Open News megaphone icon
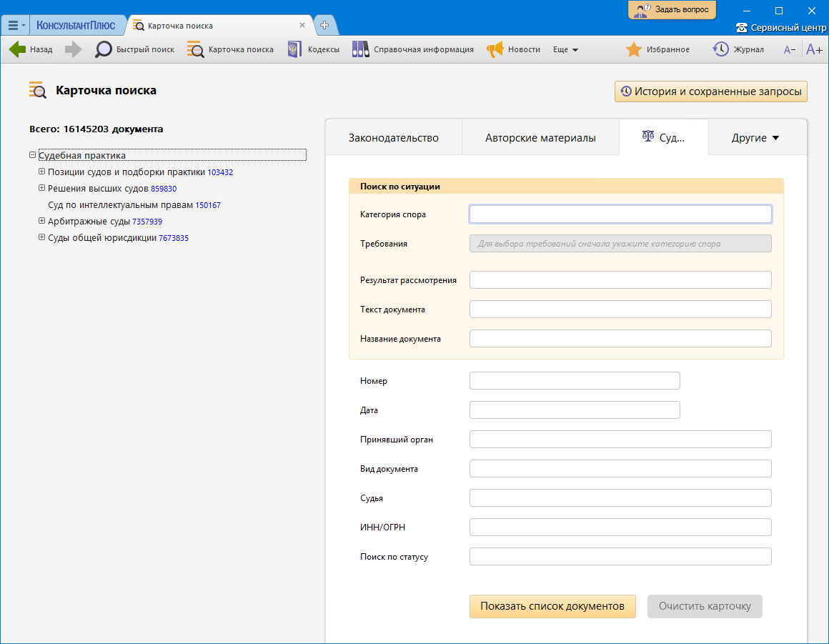829x644 pixels. click(495, 49)
